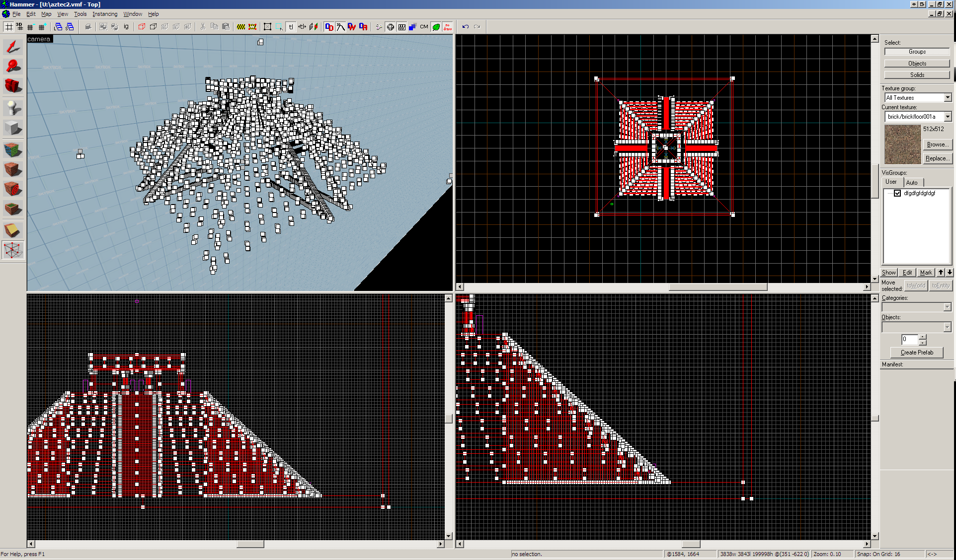Screen dimensions: 956x560
Task: Select the red arrow Selection tool
Action: tap(13, 47)
